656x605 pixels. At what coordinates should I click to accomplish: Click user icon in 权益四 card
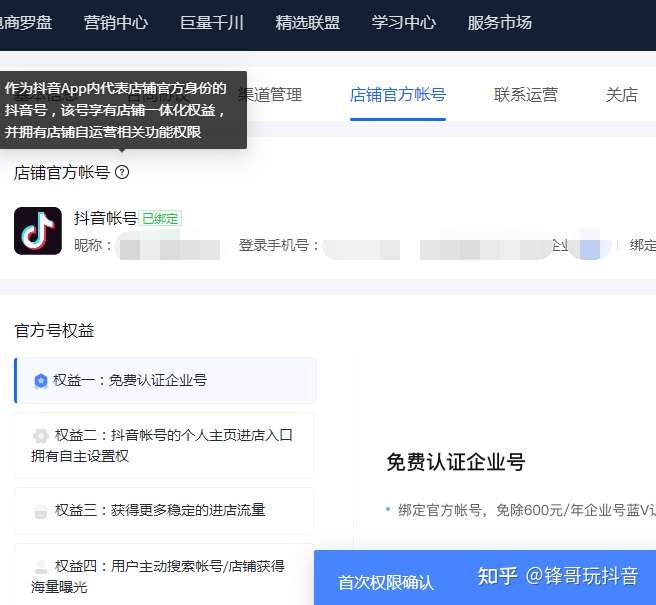click(41, 567)
